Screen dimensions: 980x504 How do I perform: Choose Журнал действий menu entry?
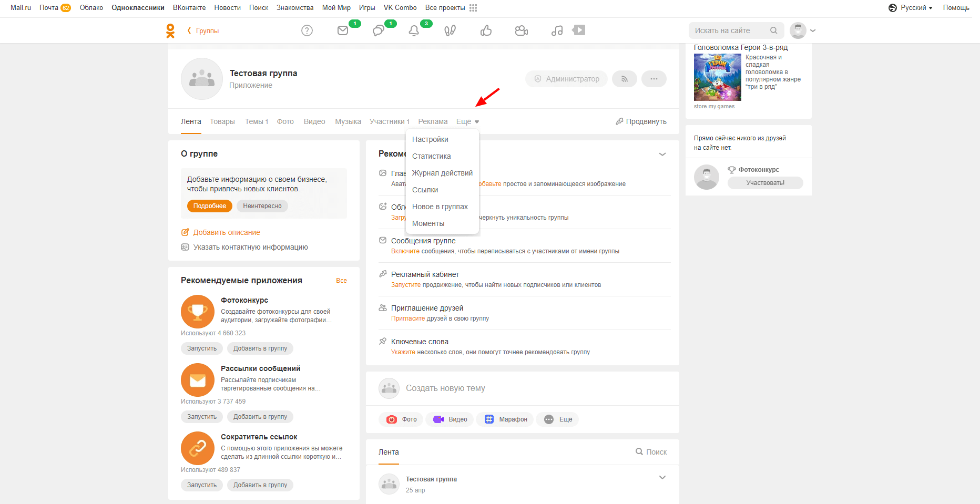point(442,173)
